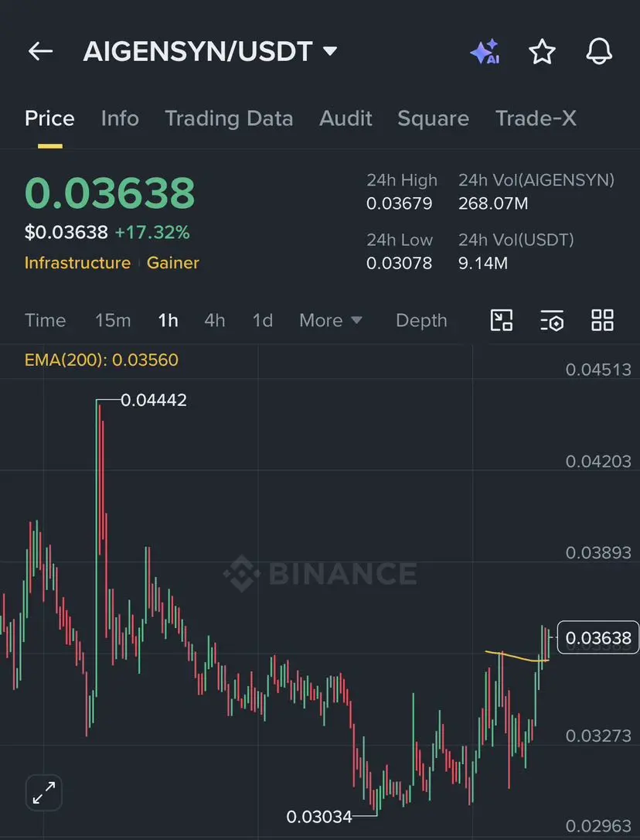Go back using the left arrow

coord(40,52)
